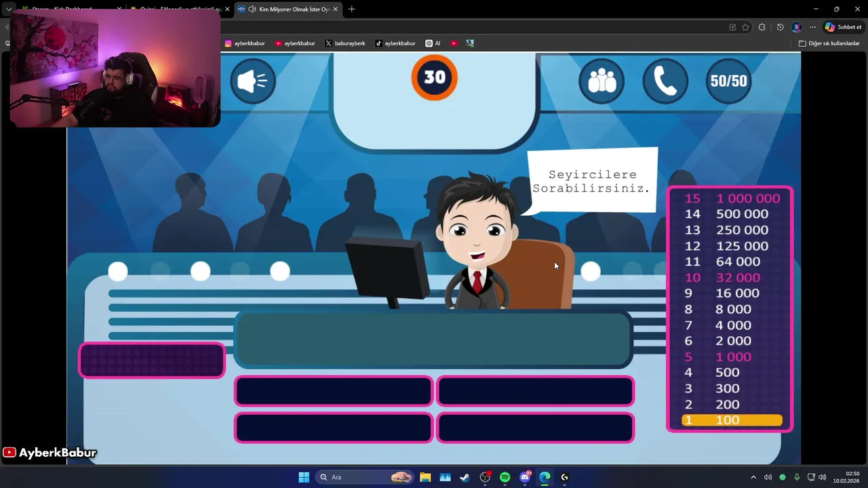Open the browser profile avatar
This screenshot has height=488, width=868.
coord(796,27)
